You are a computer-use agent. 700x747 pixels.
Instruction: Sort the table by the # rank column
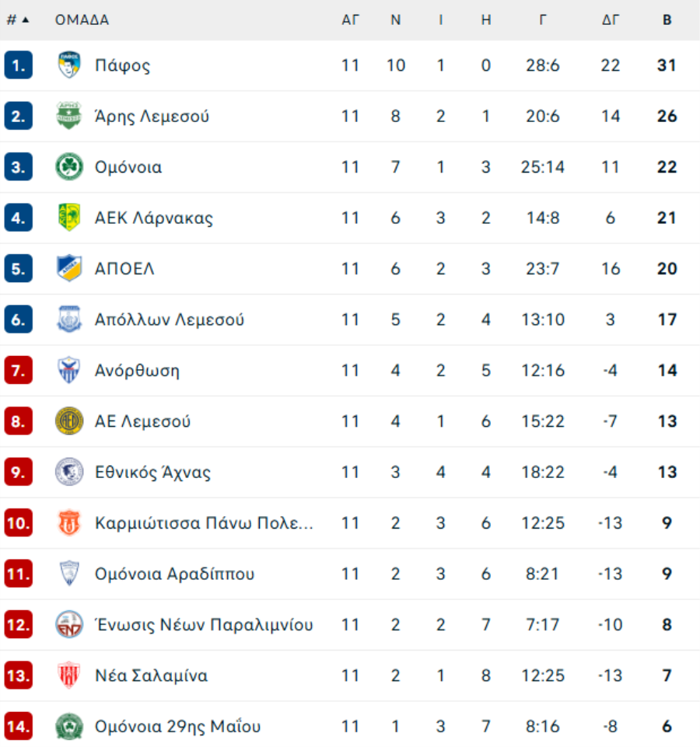coord(17,20)
